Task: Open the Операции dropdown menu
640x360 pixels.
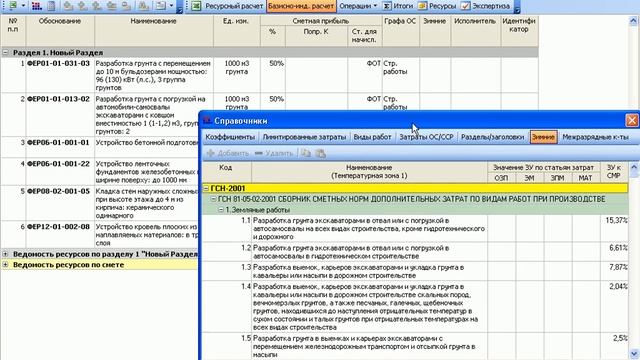Action: pyautogui.click(x=358, y=6)
